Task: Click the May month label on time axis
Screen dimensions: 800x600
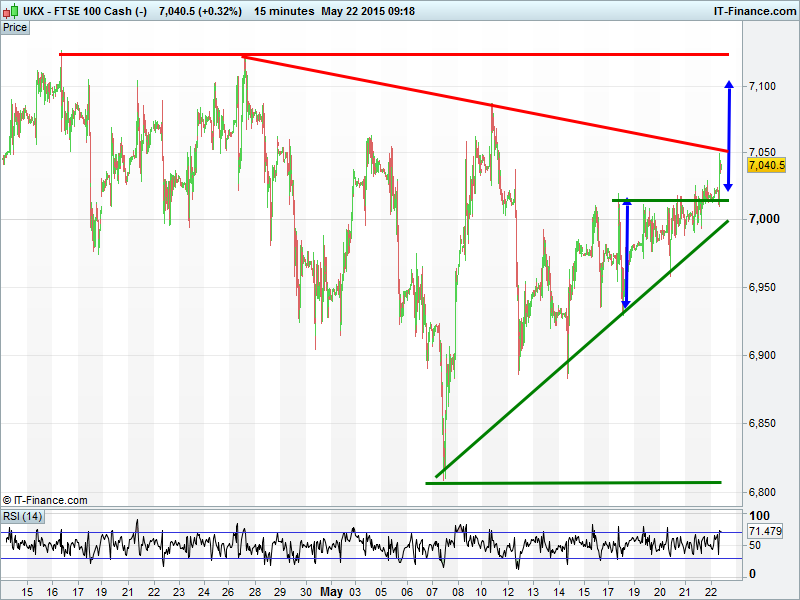Action: (x=332, y=592)
